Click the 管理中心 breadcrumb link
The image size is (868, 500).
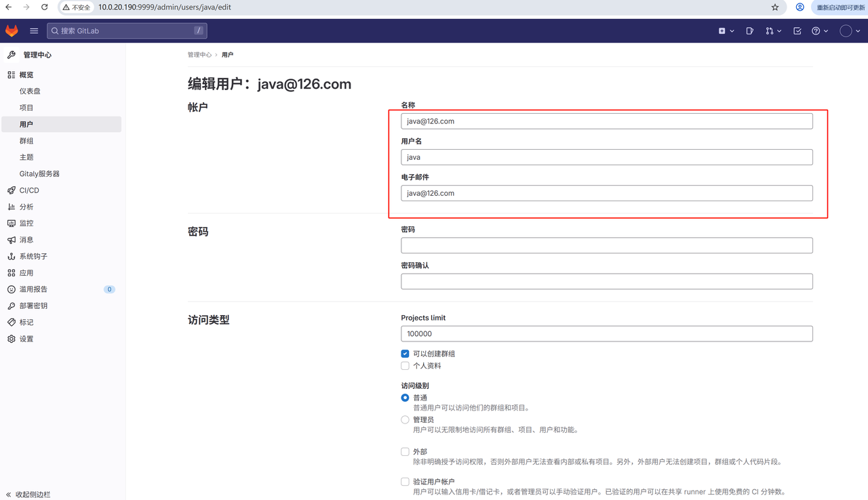click(x=199, y=55)
